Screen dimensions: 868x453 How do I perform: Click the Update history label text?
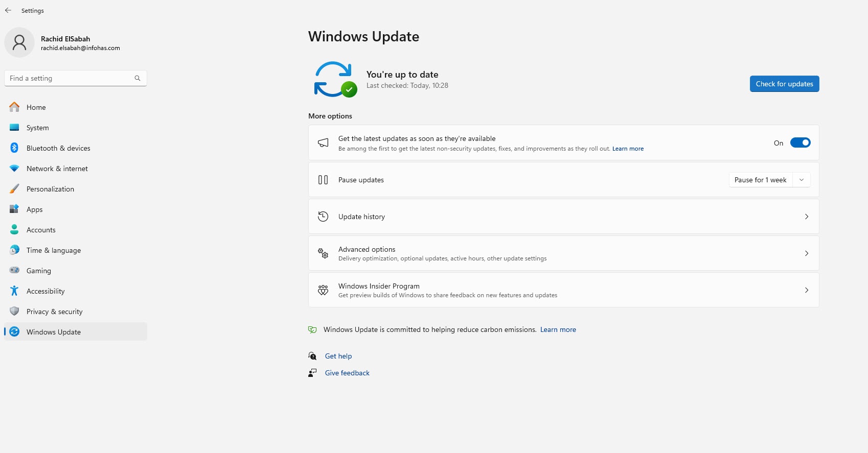pyautogui.click(x=361, y=217)
